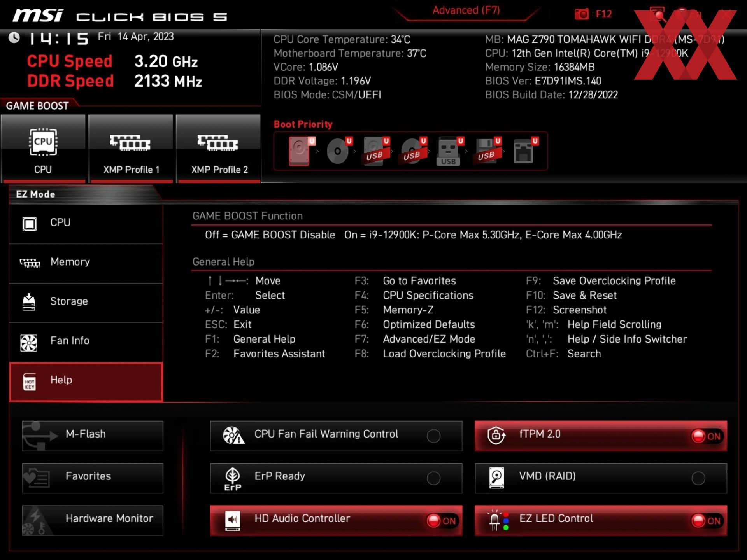Turn off fTPM 2.0 toggle

[707, 436]
